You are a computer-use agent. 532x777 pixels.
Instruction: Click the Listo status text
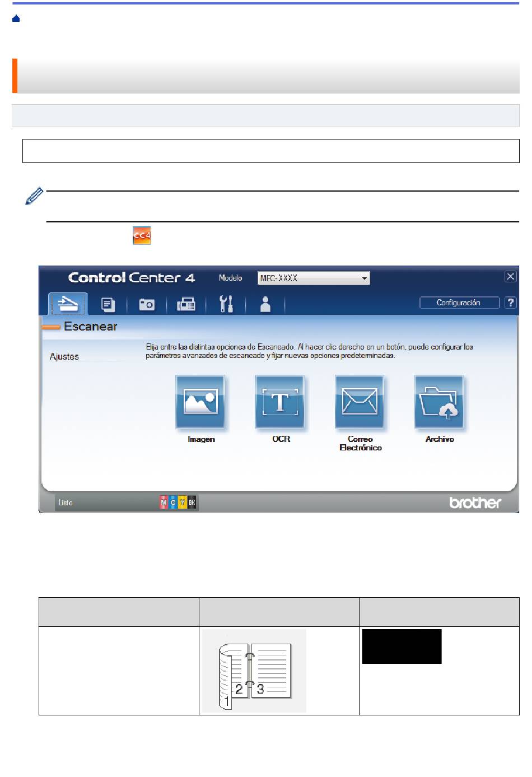[x=66, y=503]
